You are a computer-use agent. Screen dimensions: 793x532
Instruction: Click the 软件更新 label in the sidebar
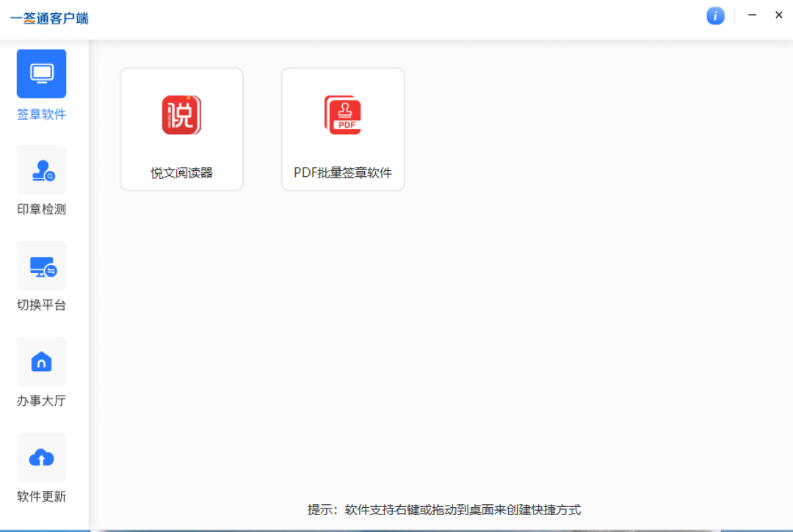coord(41,496)
